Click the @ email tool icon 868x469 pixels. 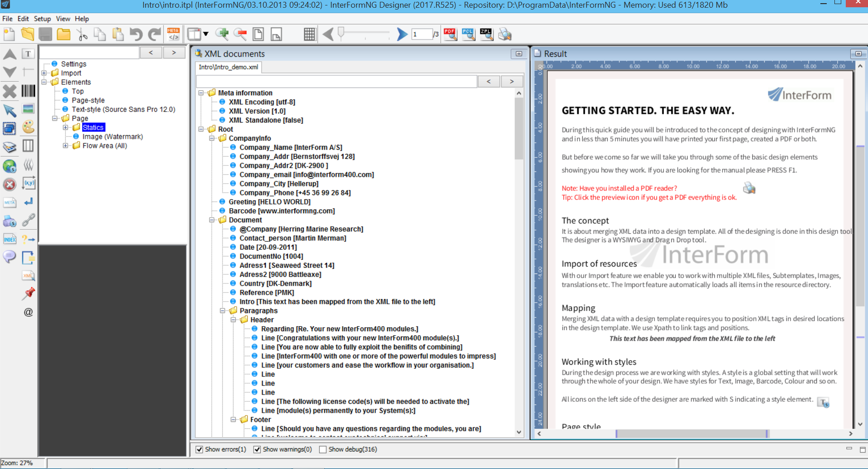[28, 312]
